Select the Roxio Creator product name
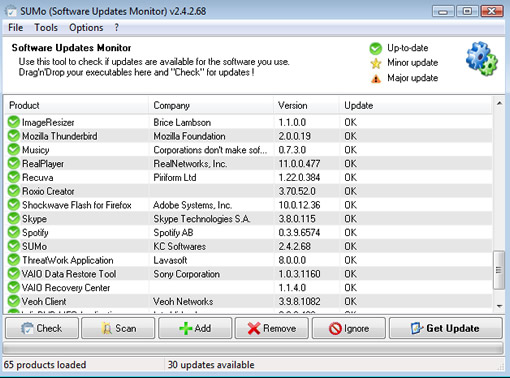 click(48, 191)
